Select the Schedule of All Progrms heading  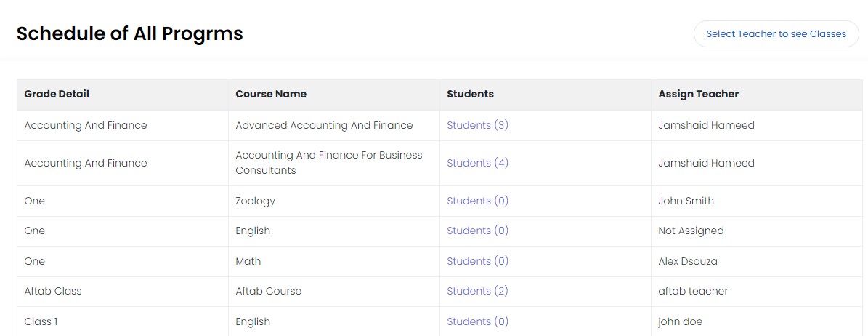pyautogui.click(x=129, y=33)
